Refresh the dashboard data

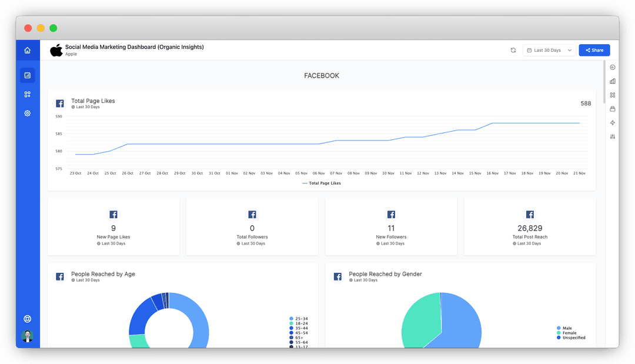pos(513,50)
